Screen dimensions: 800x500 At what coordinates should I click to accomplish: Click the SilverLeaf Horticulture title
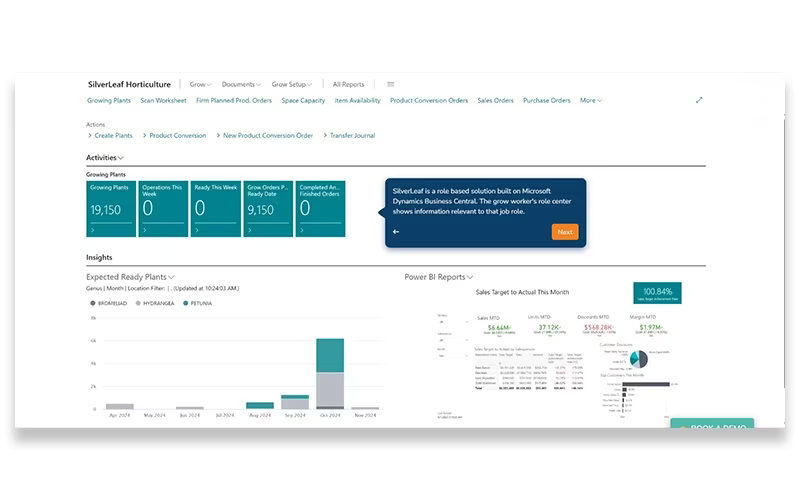(x=129, y=84)
